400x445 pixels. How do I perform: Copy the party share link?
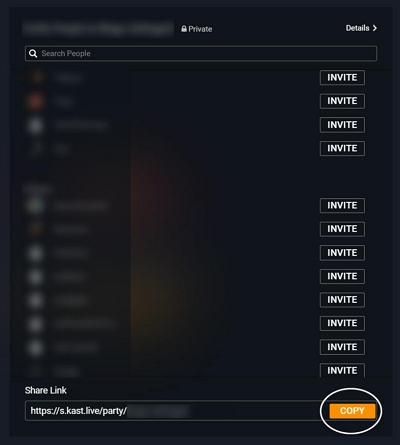click(x=352, y=411)
